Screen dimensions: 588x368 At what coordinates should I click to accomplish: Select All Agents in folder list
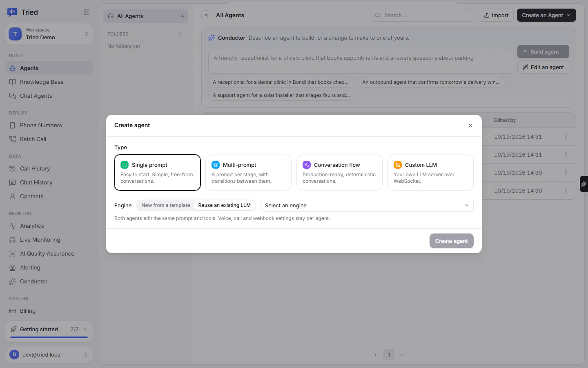[x=146, y=16]
